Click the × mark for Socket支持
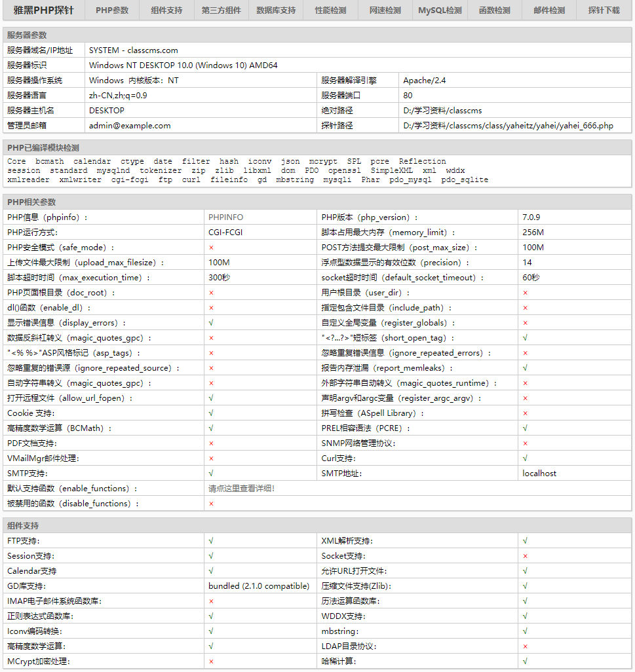The width and height of the screenshot is (635, 672). point(526,556)
